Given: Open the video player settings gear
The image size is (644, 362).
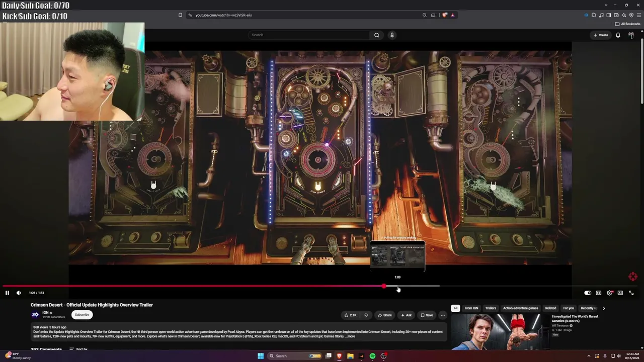Looking at the screenshot, I should pos(609,293).
